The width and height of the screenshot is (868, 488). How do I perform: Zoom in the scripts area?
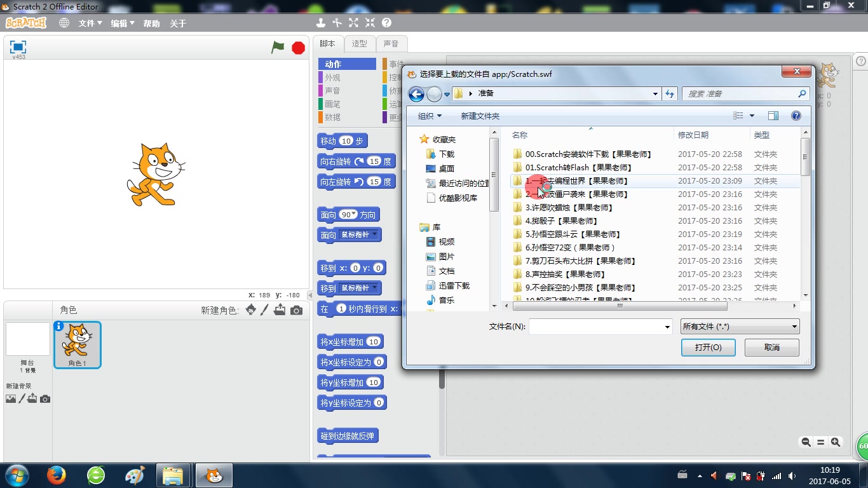(x=836, y=442)
